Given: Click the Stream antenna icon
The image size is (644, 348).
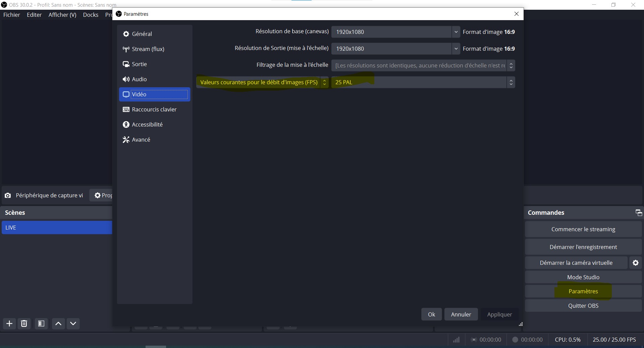Looking at the screenshot, I should click(x=126, y=49).
